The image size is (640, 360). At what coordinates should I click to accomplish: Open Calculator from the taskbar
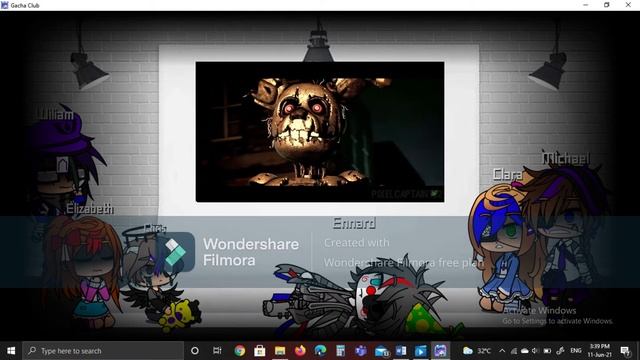pyautogui.click(x=340, y=351)
